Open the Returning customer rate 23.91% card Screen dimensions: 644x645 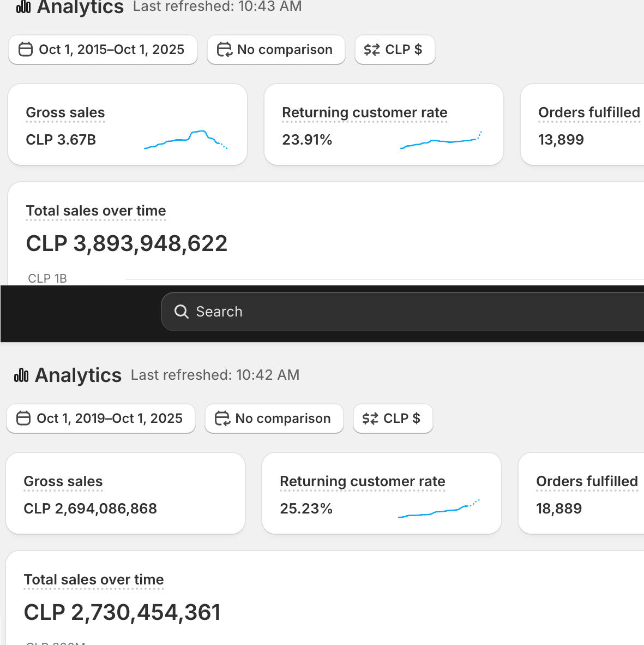[x=383, y=124]
